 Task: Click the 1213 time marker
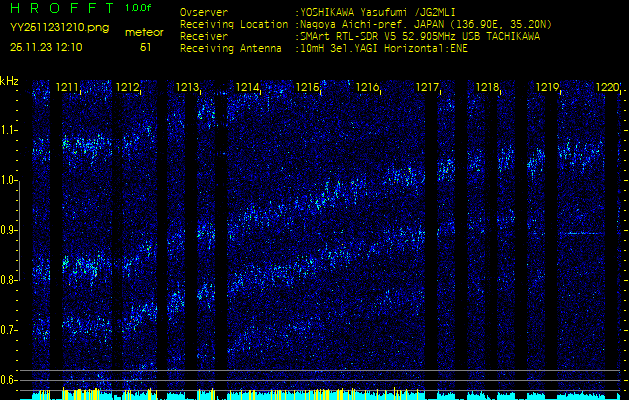[x=187, y=87]
